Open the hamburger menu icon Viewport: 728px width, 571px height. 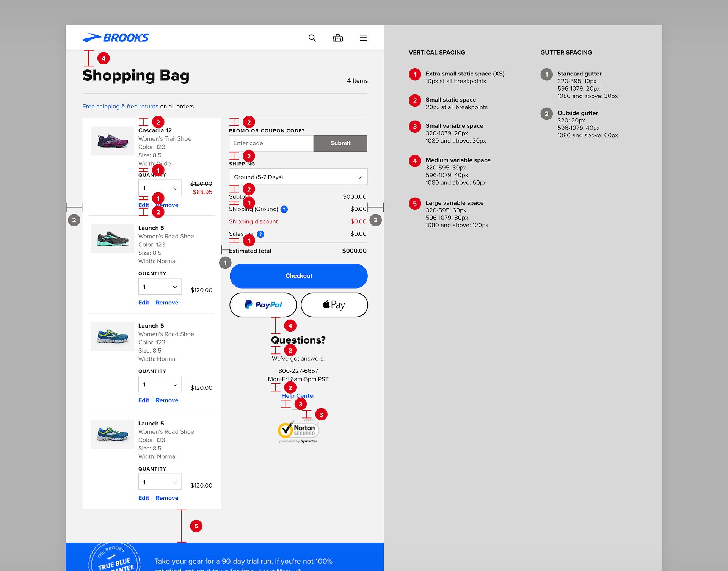pos(363,38)
